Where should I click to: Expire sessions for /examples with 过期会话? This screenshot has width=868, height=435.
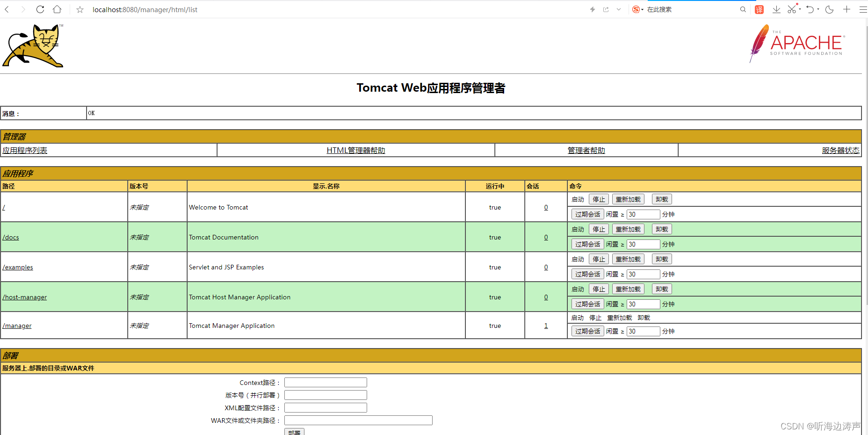588,274
